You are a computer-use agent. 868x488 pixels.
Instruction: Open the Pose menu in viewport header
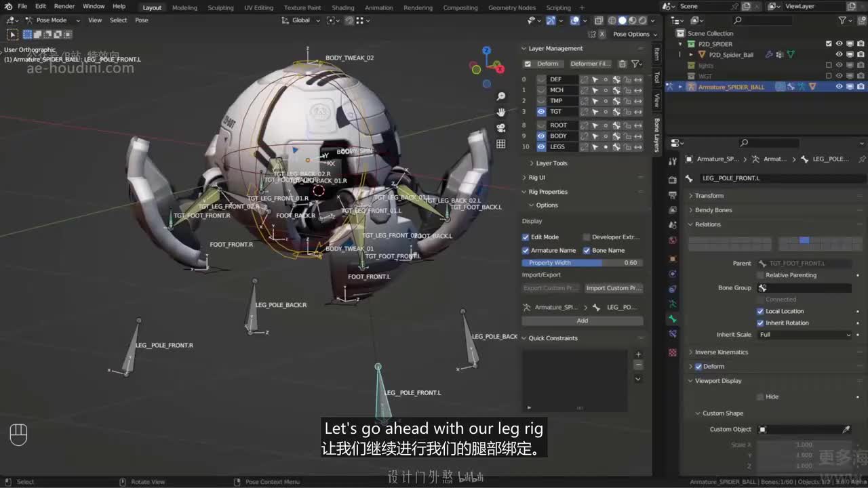(x=142, y=20)
